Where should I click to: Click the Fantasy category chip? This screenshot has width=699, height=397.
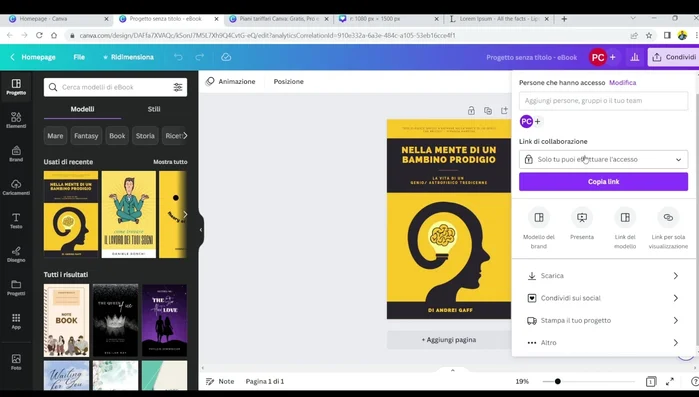click(x=86, y=136)
